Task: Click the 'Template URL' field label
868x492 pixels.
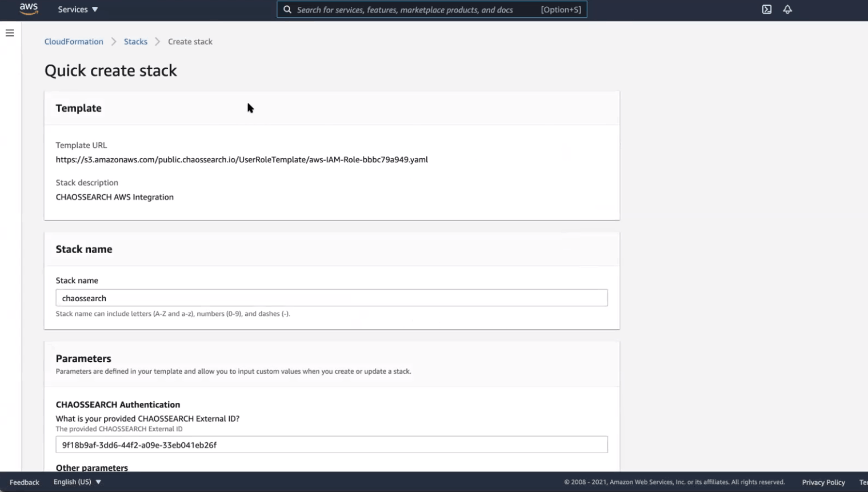Action: 81,145
